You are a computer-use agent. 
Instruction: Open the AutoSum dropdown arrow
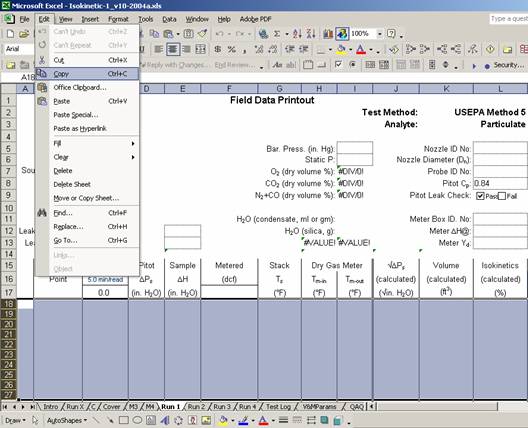287,34
